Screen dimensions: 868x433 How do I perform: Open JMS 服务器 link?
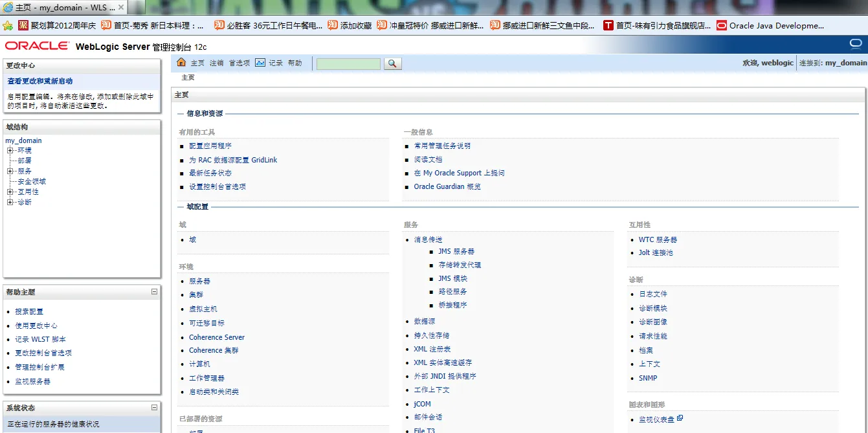456,252
